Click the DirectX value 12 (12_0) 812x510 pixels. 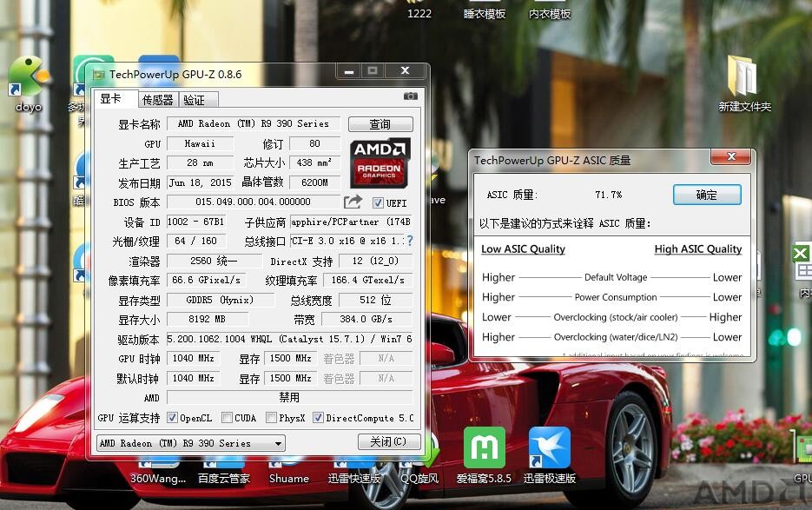[x=375, y=261]
